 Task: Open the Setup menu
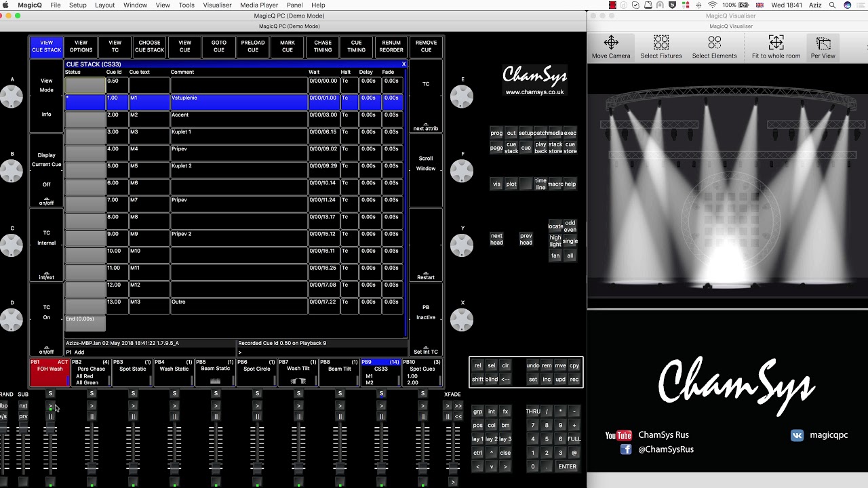click(x=78, y=5)
